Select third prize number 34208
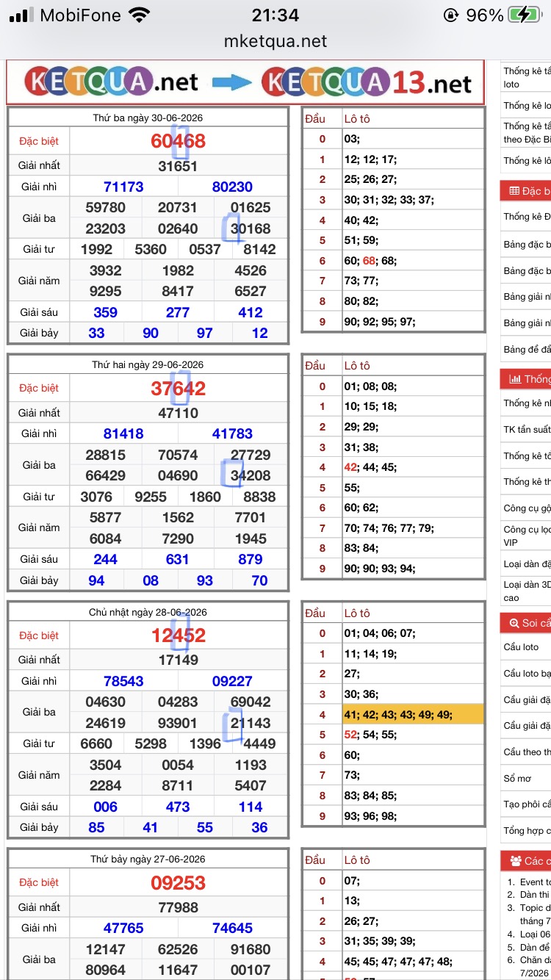Viewport: 551px width, 980px height. click(251, 476)
